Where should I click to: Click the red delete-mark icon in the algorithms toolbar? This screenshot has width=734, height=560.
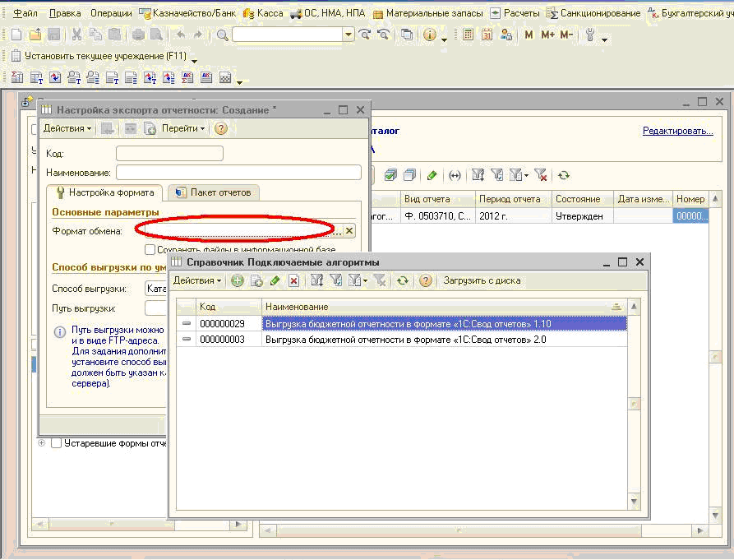click(293, 281)
